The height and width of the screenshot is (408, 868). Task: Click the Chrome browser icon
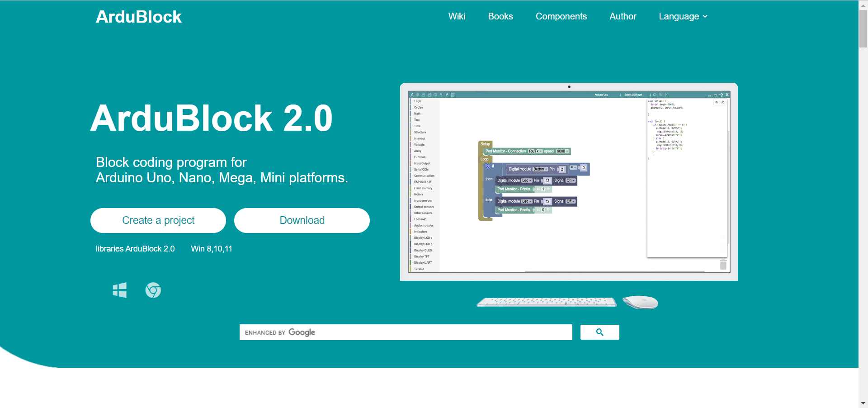(153, 290)
